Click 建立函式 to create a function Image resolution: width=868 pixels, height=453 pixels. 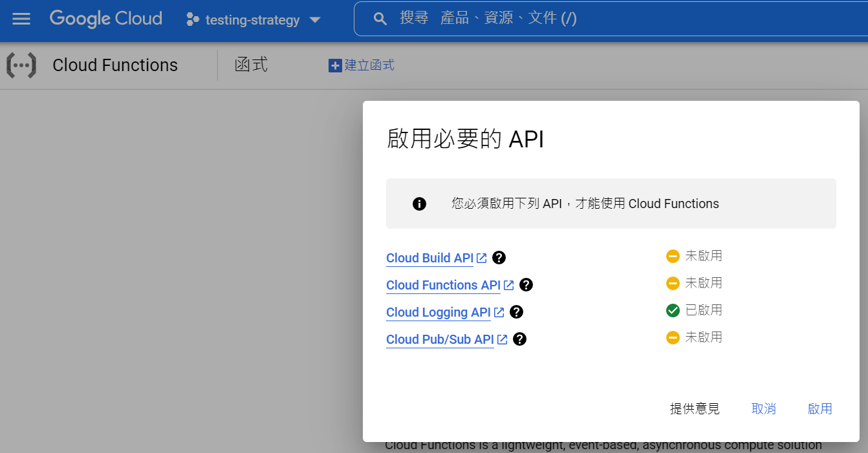point(361,65)
